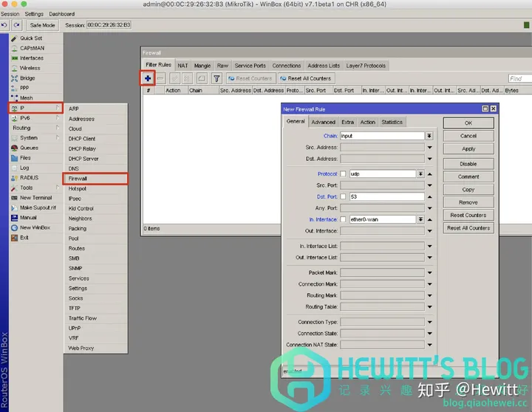Open New WinBox from sidebar
Viewport: 532px width, 412px height.
tap(35, 227)
